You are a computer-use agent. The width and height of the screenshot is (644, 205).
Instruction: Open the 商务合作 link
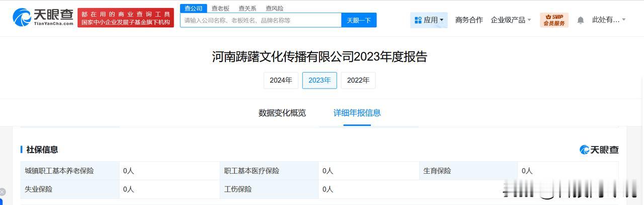(x=469, y=20)
